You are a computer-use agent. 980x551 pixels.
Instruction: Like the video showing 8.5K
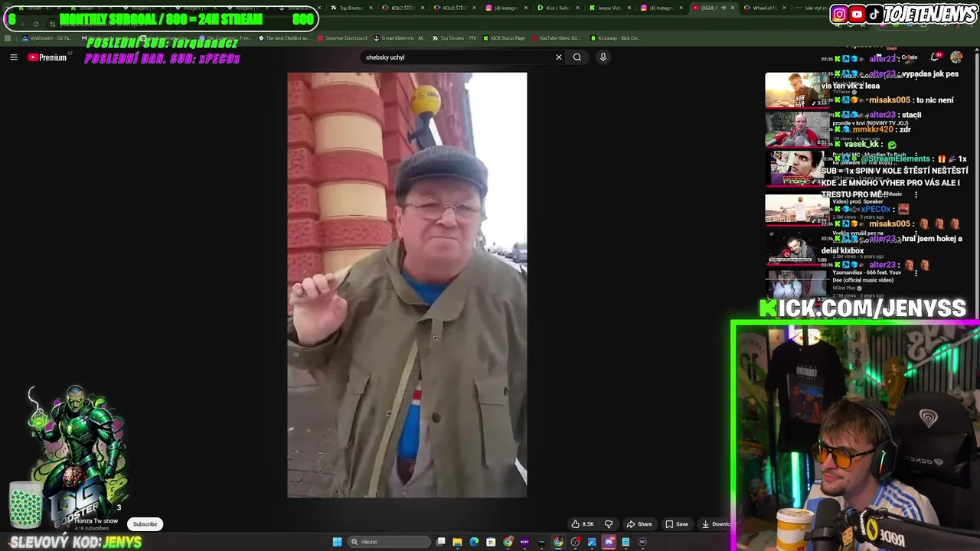(x=583, y=524)
